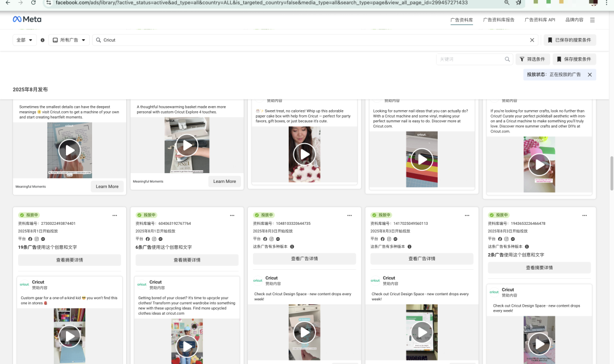Click Instagram platform icon in ad 604063192767764
This screenshot has width=614, height=364.
tap(154, 239)
